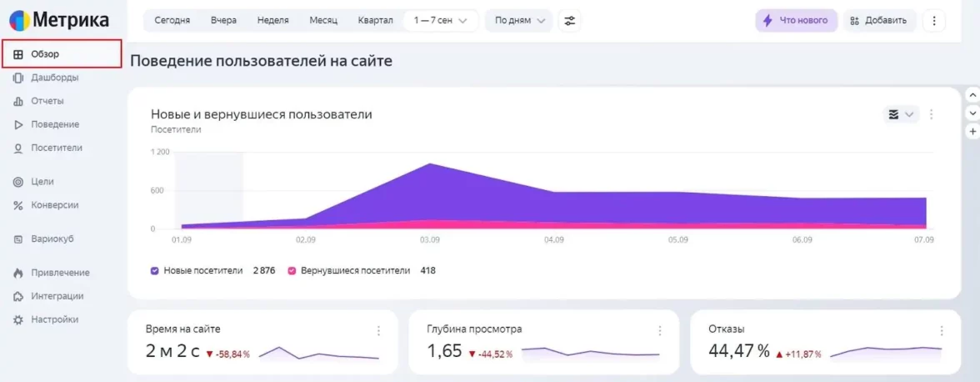
Task: Open the Отказы widget menu
Action: coord(942,331)
